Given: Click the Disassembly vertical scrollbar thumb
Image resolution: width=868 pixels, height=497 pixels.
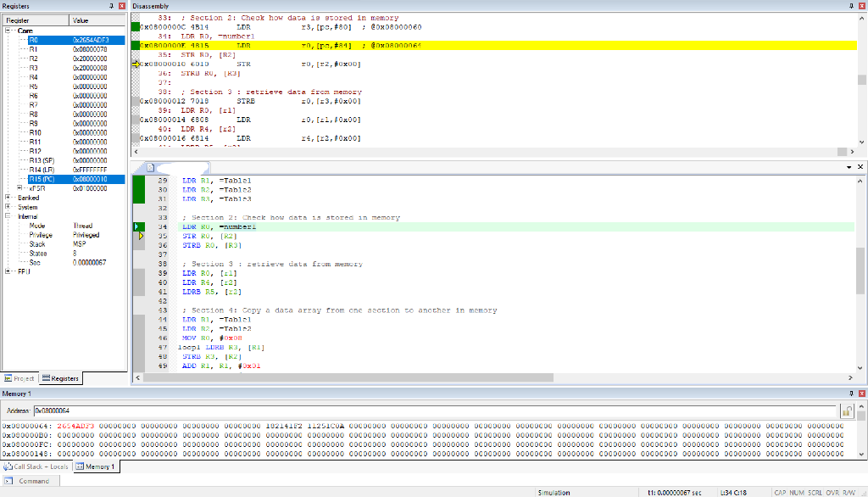Looking at the screenshot, I should pyautogui.click(x=861, y=80).
